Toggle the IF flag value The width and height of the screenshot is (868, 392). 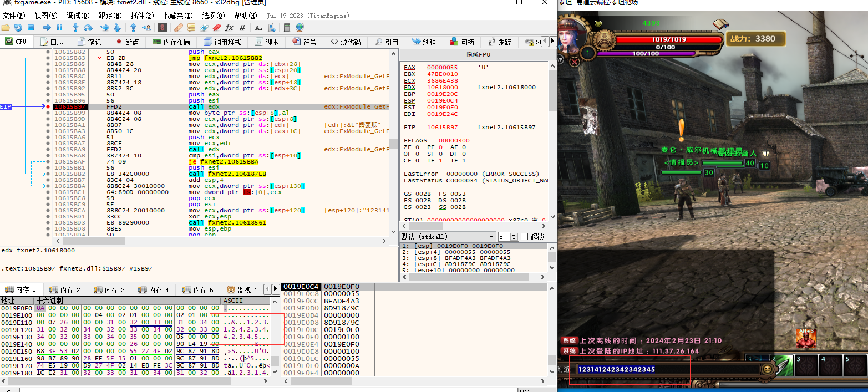tap(465, 161)
